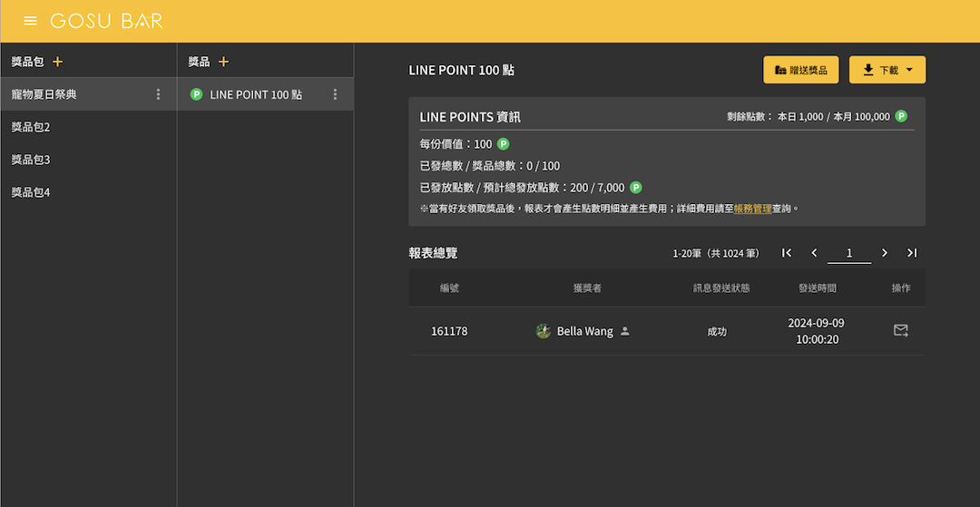
Task: Go to the previous report page
Action: 814,253
